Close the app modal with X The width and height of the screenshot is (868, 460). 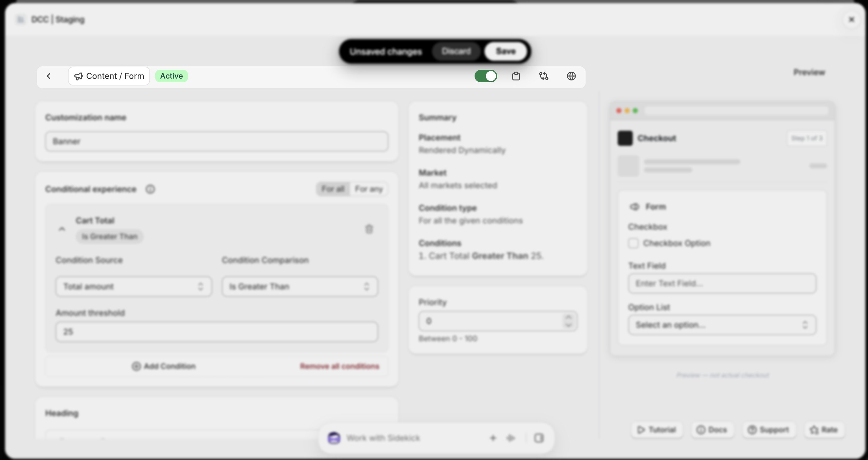[x=852, y=19]
